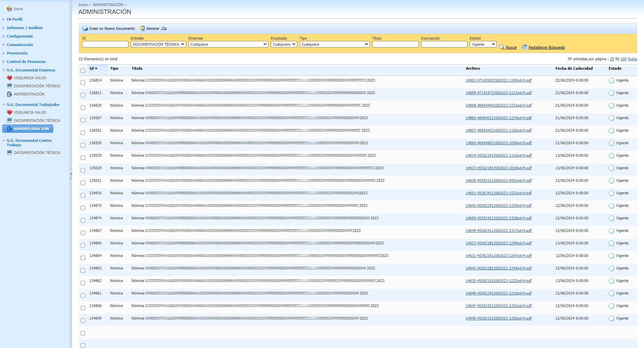Select the checkbox for row 135029
Image resolution: width=644 pixels, height=348 pixels.
(83, 158)
